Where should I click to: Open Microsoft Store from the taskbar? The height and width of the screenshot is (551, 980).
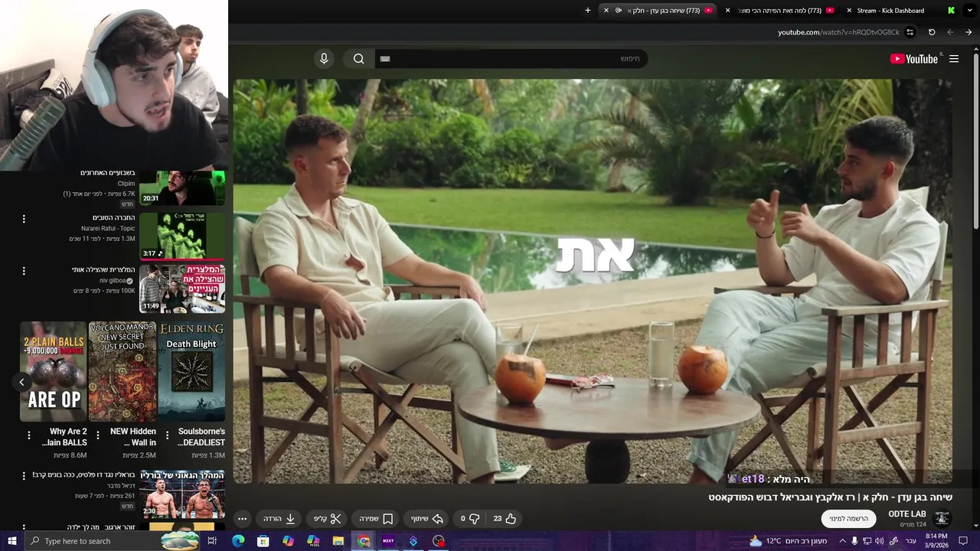tap(263, 541)
